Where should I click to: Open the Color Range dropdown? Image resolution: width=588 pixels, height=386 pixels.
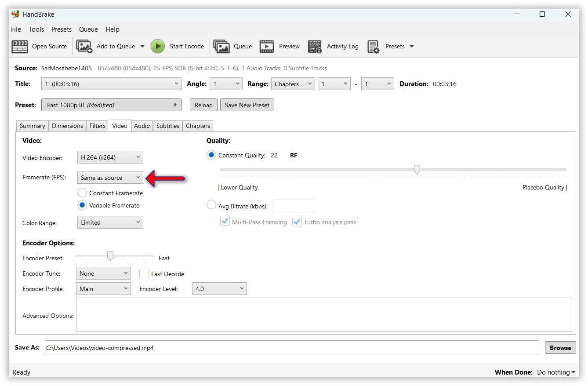110,222
